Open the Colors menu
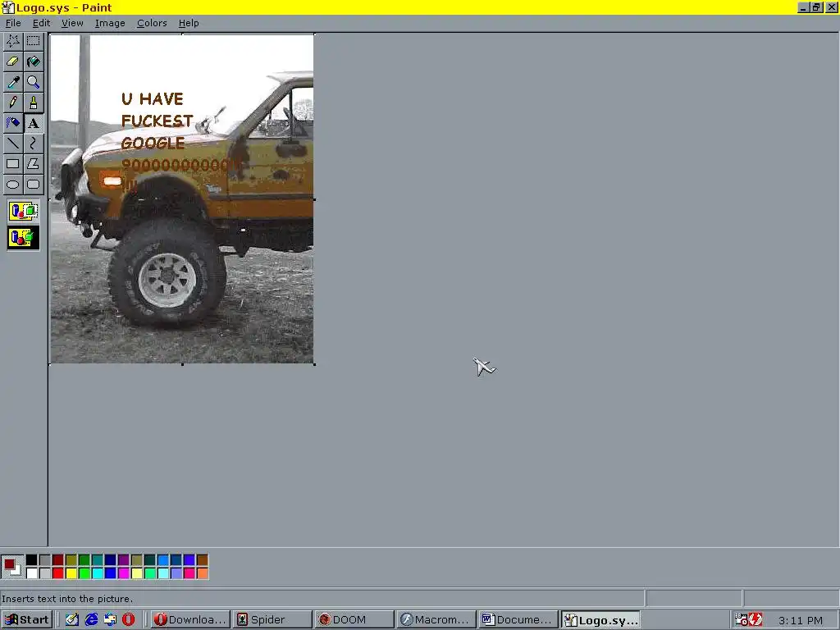The height and width of the screenshot is (630, 840). coord(152,23)
